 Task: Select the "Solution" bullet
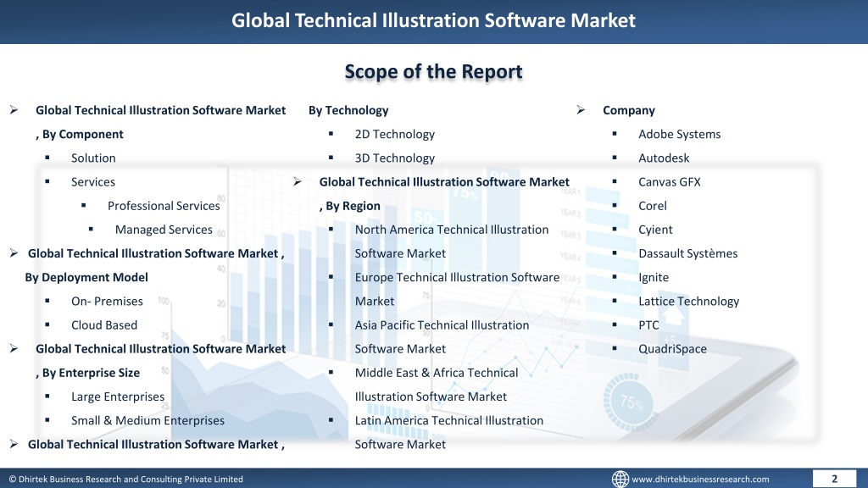click(93, 158)
